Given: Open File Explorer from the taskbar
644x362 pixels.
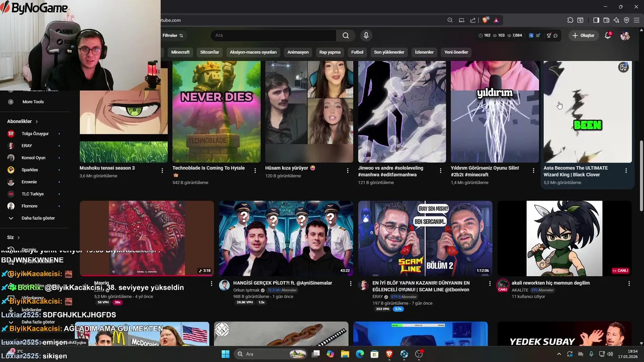Looking at the screenshot, I should coord(345,354).
